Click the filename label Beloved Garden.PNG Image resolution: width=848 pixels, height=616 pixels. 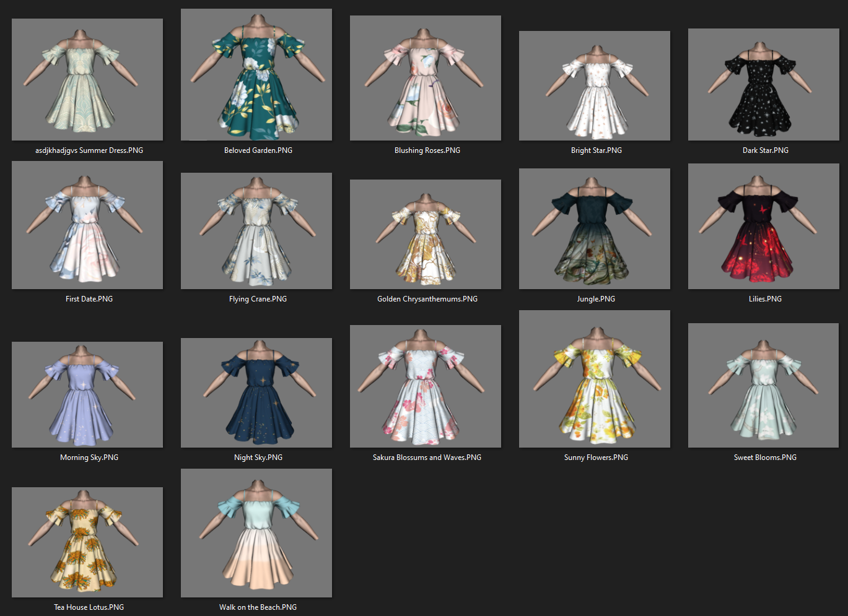tap(258, 150)
